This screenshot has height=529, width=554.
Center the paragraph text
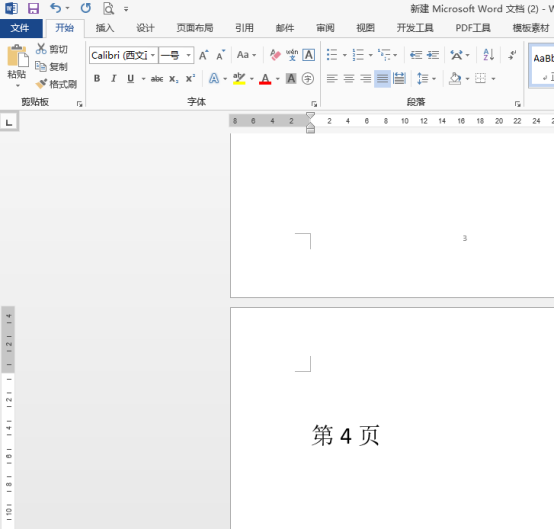(x=349, y=78)
